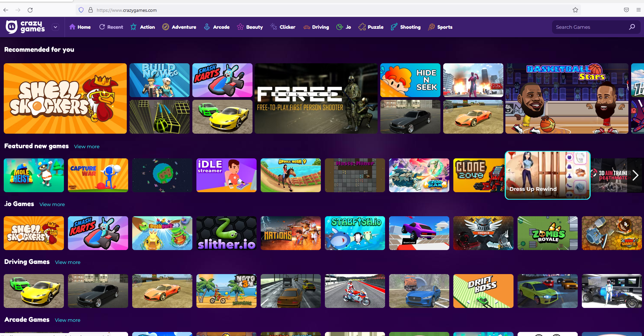This screenshot has height=336, width=644.
Task: Open the Pocket save icon
Action: (626, 10)
